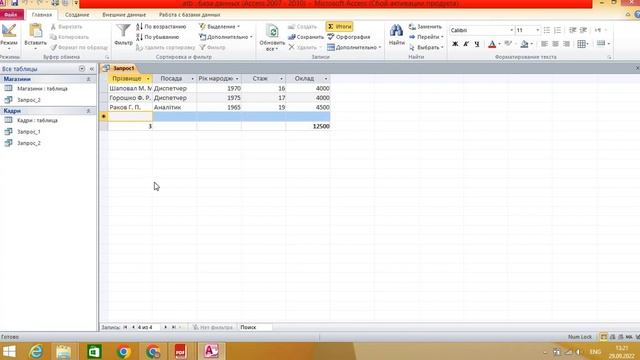This screenshot has height=360, width=640.
Task: Open Internet Explorer from the taskbar
Action: point(36,351)
